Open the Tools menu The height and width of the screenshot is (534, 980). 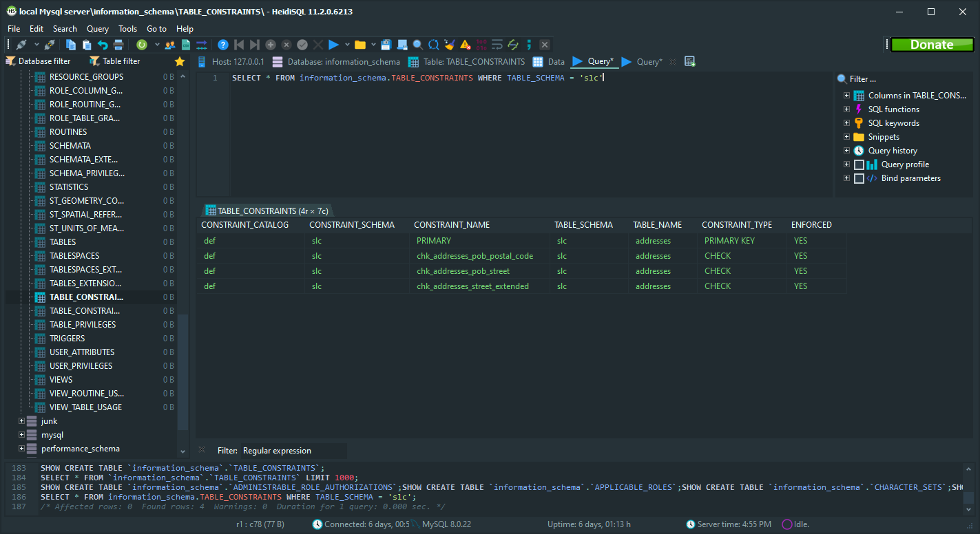pyautogui.click(x=127, y=28)
